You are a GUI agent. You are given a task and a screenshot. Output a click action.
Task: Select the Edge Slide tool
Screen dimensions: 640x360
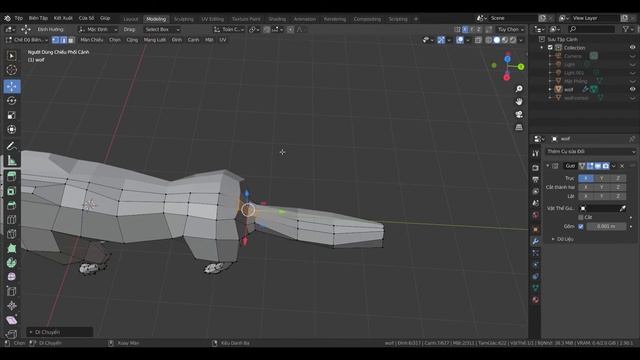pos(11,291)
